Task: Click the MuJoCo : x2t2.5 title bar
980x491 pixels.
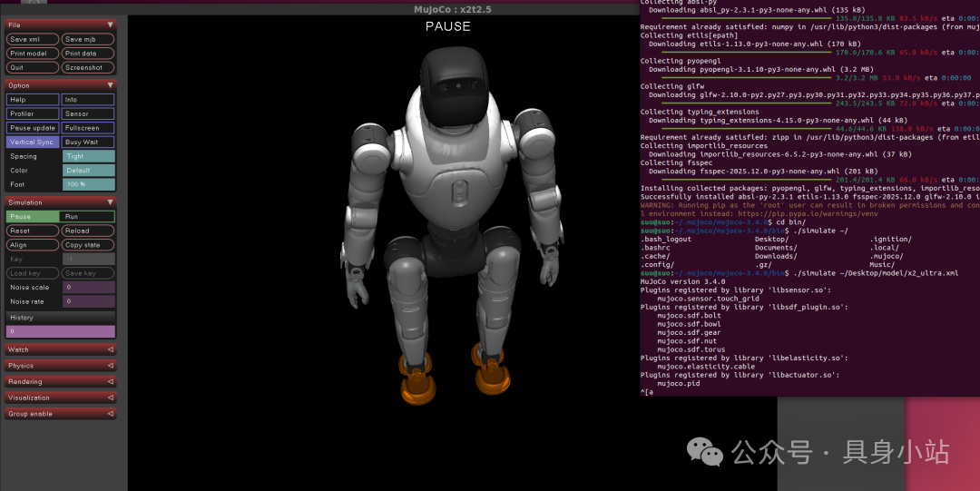Action: click(x=453, y=9)
